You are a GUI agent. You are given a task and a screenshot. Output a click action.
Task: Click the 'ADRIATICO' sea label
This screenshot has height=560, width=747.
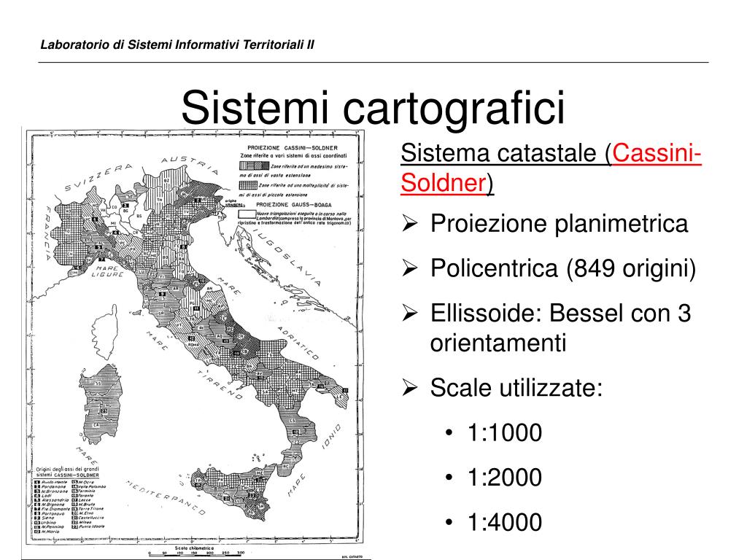(x=298, y=343)
